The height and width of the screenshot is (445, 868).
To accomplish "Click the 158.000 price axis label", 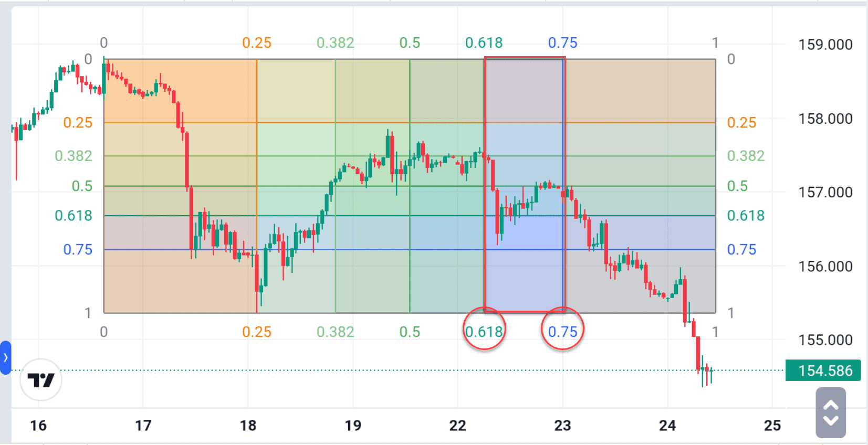I will (x=825, y=119).
